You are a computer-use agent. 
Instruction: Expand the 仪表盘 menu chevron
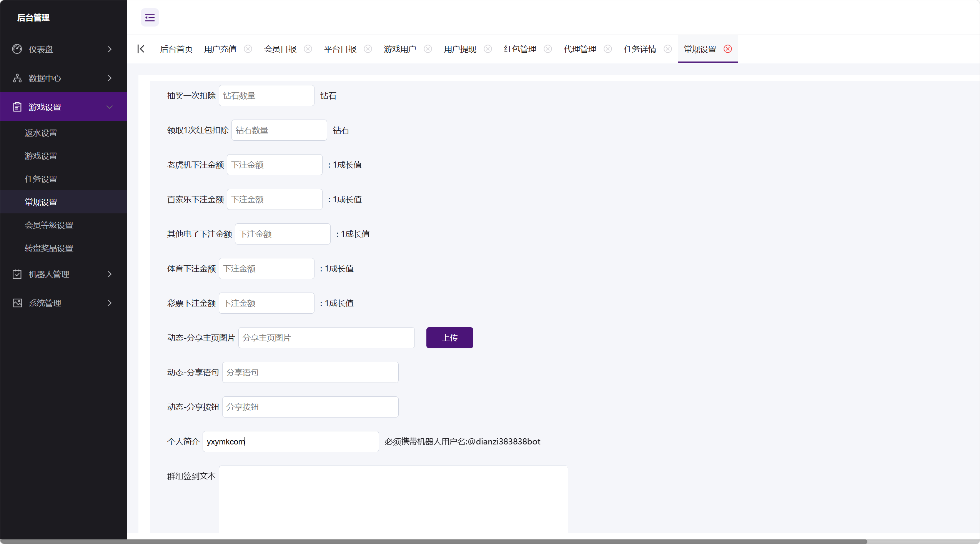(110, 49)
